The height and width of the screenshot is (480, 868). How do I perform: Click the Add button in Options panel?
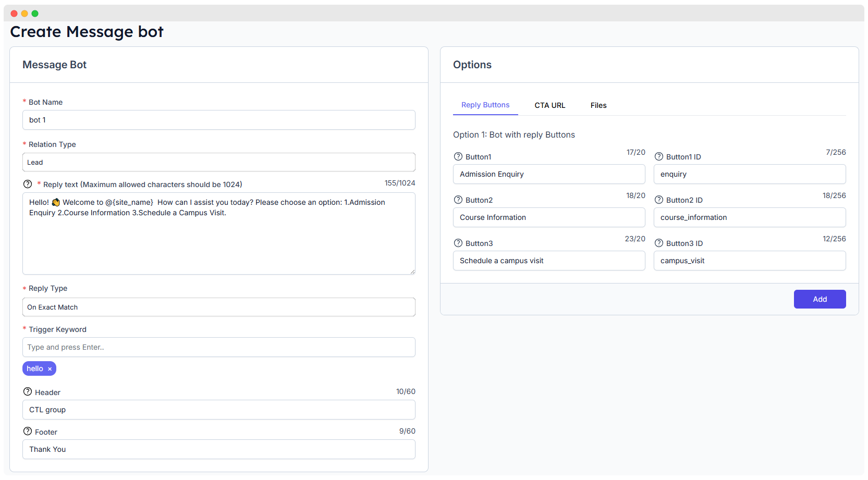(x=820, y=299)
